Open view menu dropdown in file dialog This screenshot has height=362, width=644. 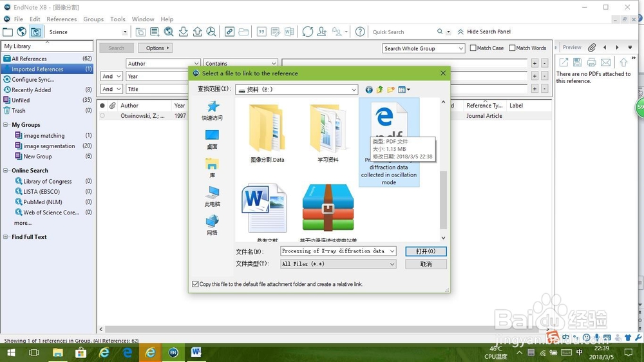click(x=404, y=90)
